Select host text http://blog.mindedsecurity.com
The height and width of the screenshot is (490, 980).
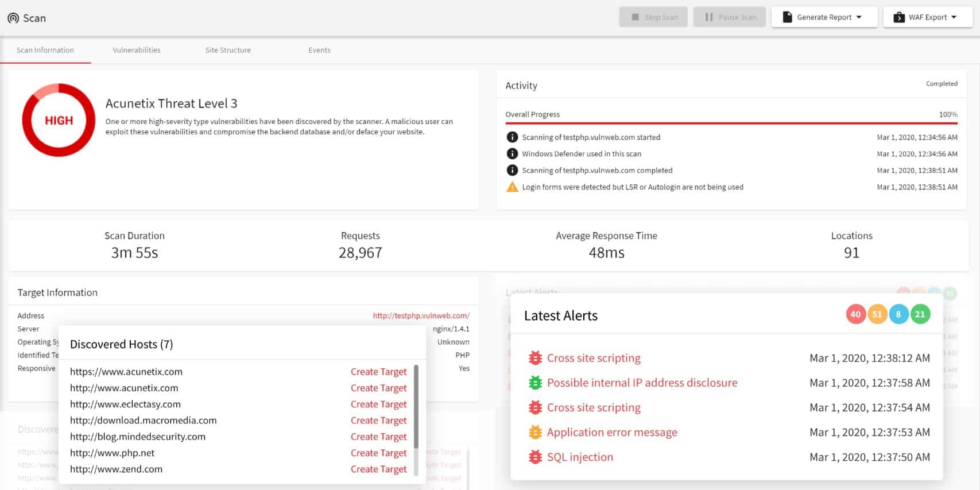[138, 437]
